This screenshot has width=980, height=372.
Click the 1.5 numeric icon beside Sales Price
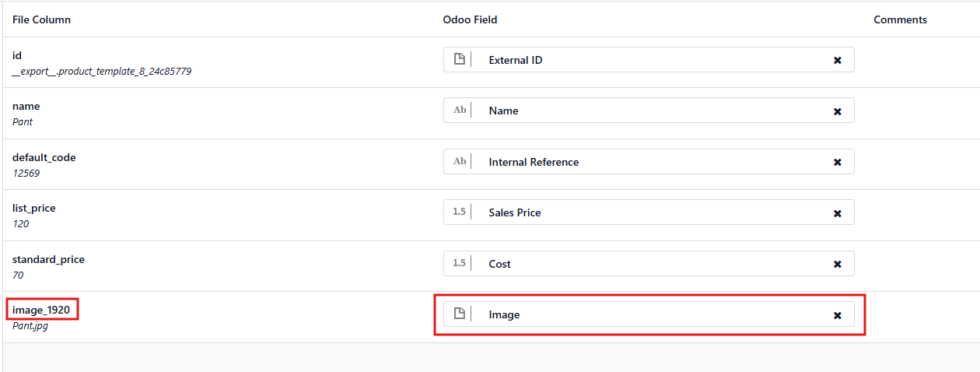pos(459,212)
